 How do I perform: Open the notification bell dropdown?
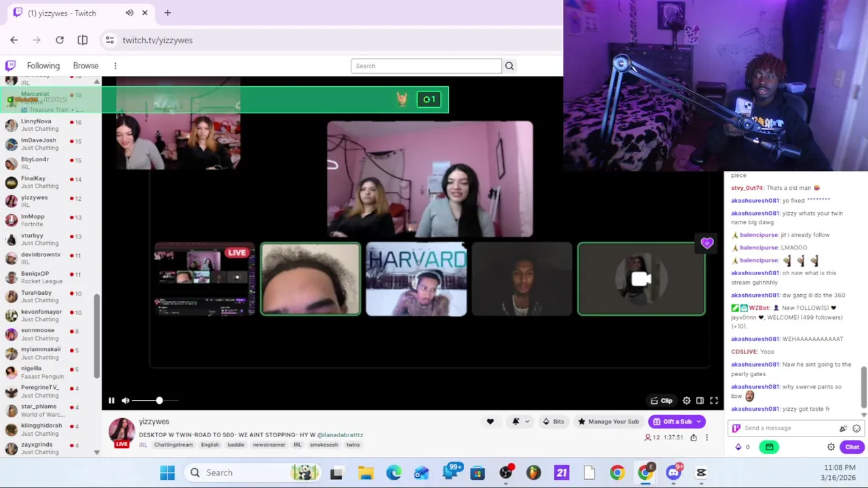tap(519, 422)
